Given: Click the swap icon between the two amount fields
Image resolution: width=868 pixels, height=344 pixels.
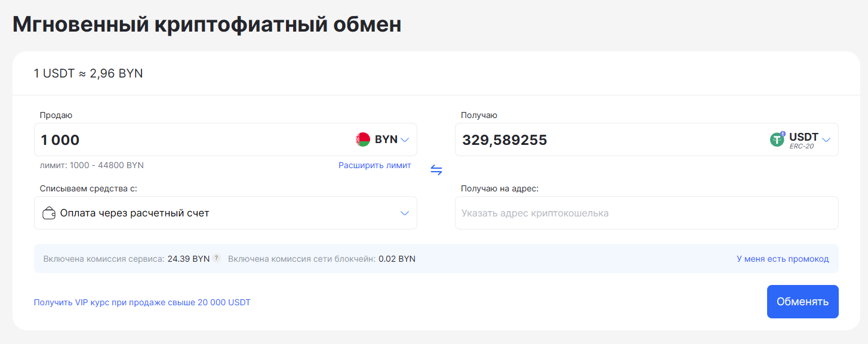Looking at the screenshot, I should coord(436,169).
